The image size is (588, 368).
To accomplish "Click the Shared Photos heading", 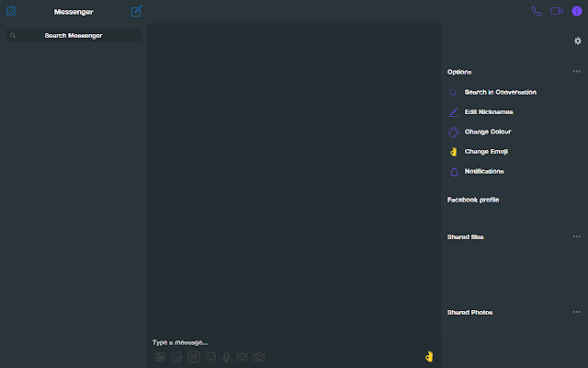I will (469, 313).
